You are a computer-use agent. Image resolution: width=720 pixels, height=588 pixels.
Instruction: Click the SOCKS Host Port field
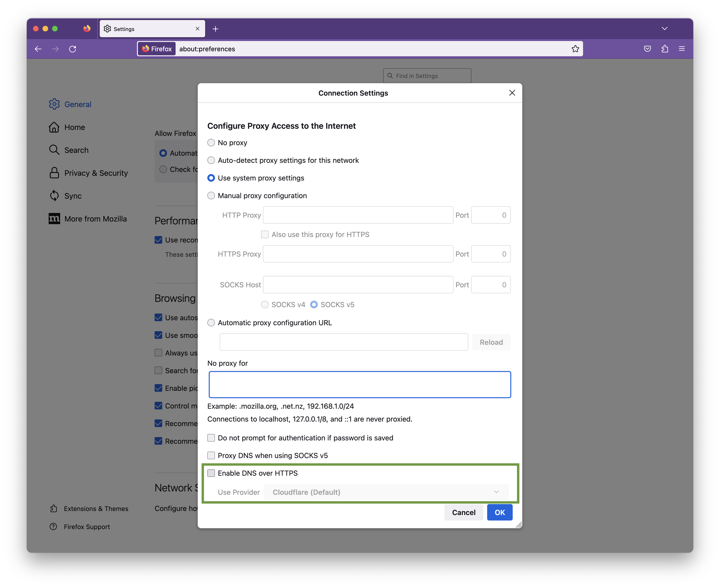pos(491,284)
